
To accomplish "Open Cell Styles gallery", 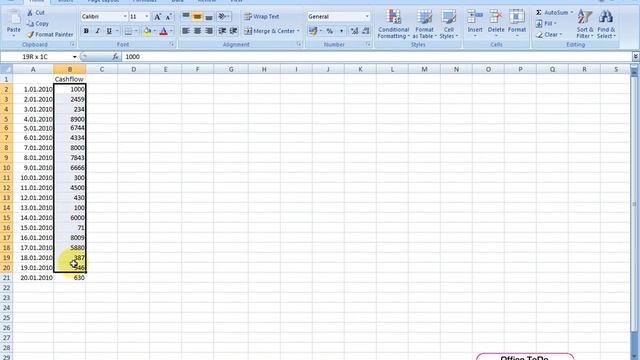I will tap(449, 24).
